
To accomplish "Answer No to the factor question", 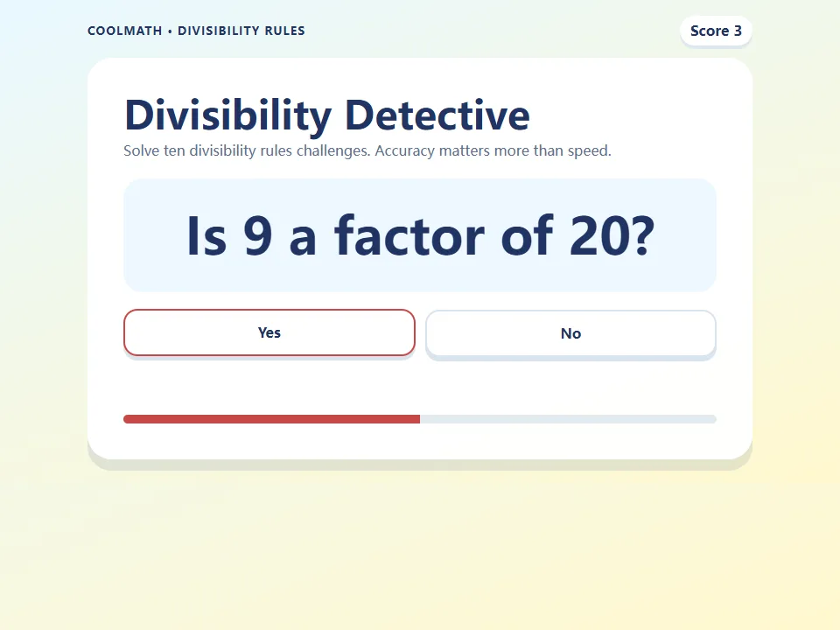I will pyautogui.click(x=570, y=333).
